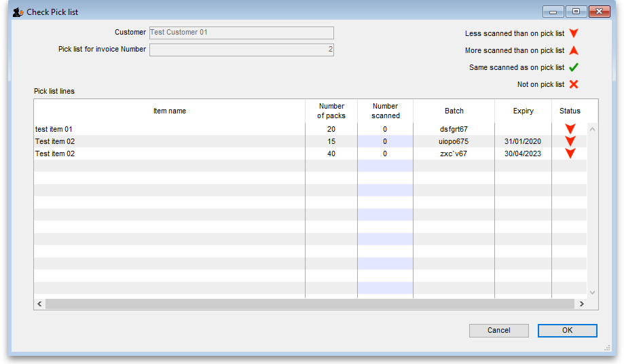Click status arrow for batch zxc`v67 row
624x364 pixels.
click(x=570, y=153)
